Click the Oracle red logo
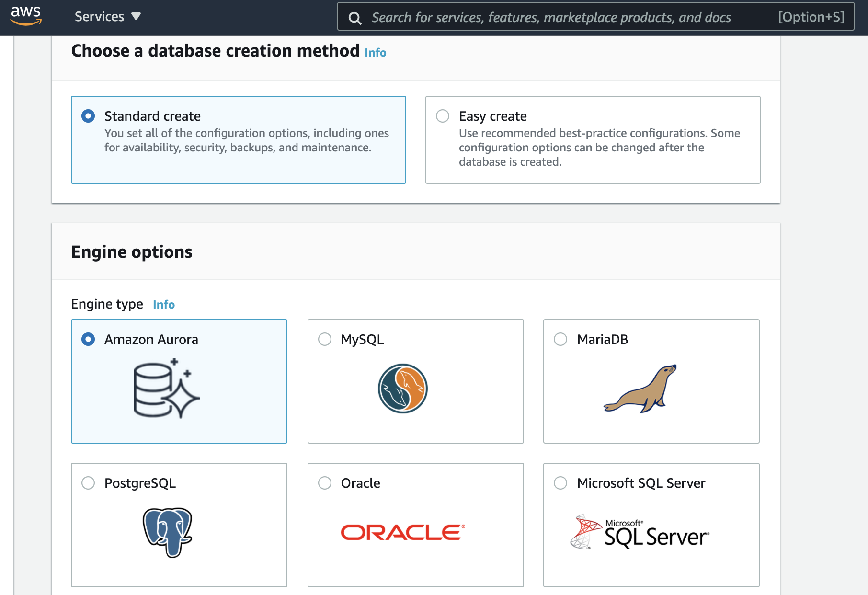Screen dimensions: 868x595 (x=403, y=532)
